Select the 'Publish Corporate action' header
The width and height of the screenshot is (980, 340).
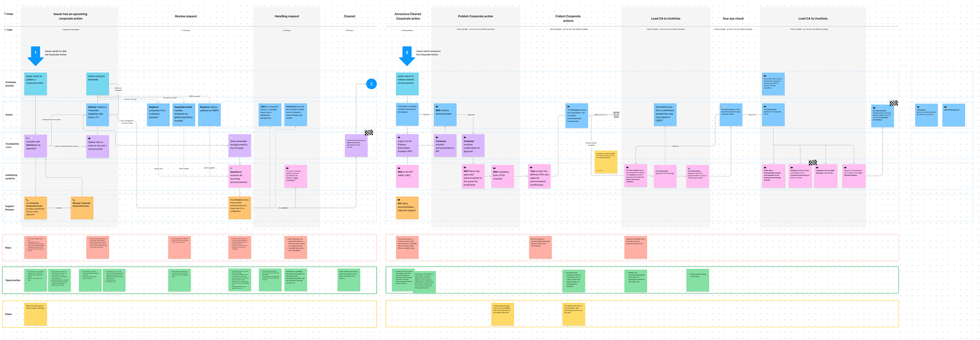475,16
